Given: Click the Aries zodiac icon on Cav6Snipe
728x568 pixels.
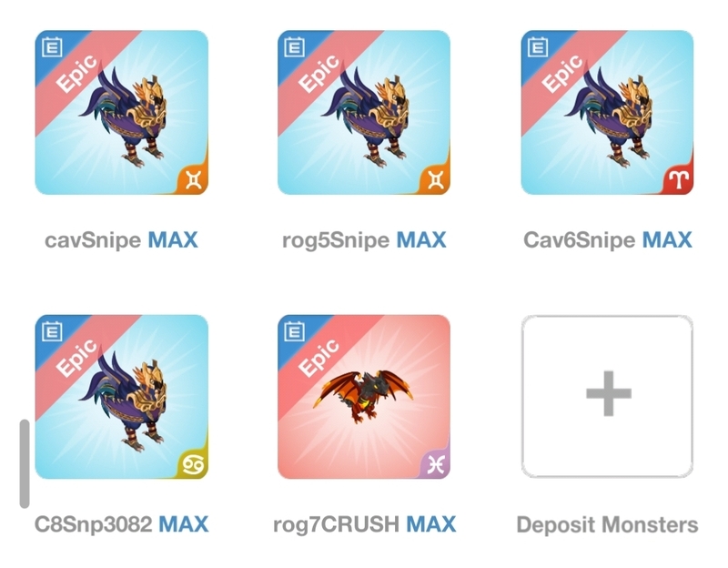Looking at the screenshot, I should tap(679, 180).
